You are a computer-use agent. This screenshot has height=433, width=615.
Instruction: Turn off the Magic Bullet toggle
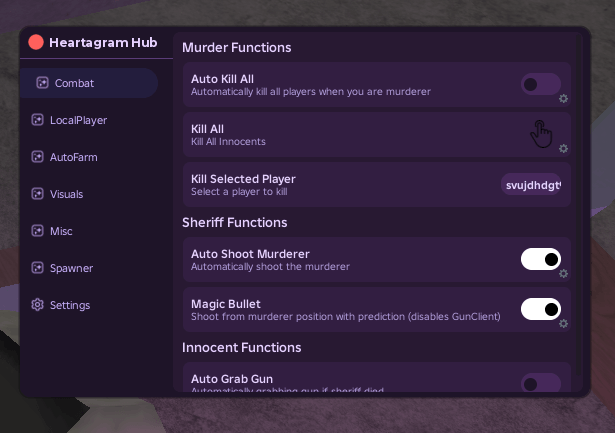541,309
